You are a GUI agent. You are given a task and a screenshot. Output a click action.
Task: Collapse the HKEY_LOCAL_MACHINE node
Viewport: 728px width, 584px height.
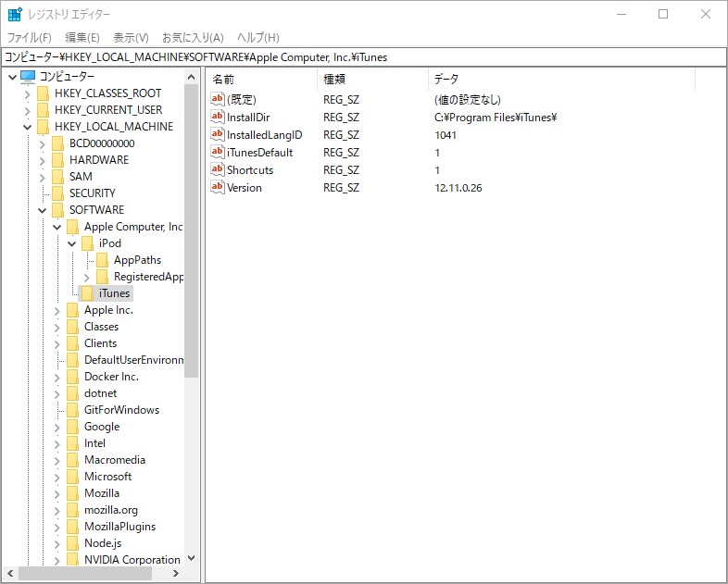coord(28,127)
